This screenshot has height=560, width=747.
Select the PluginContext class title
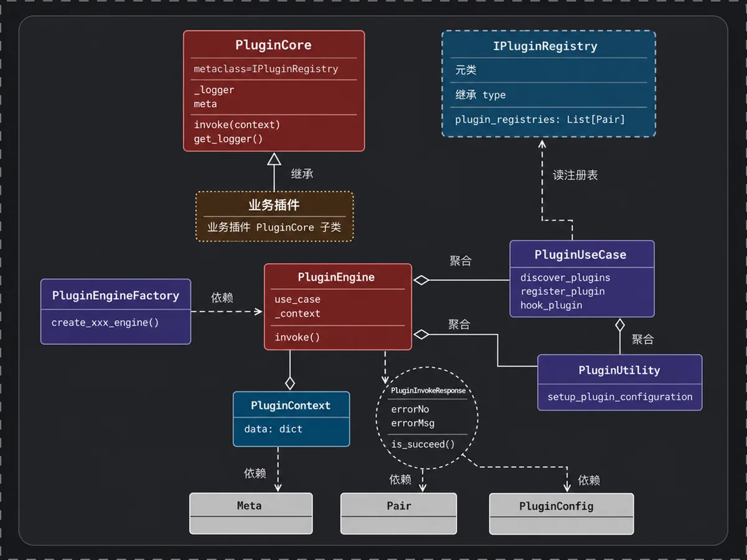coord(291,406)
